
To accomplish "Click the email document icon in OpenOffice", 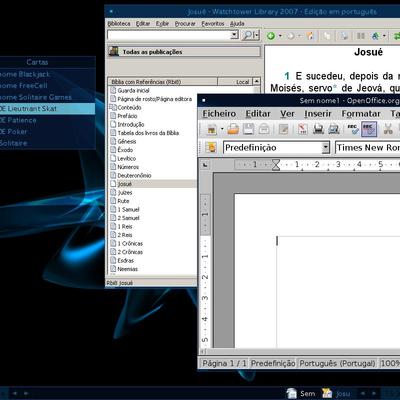I will click(264, 129).
